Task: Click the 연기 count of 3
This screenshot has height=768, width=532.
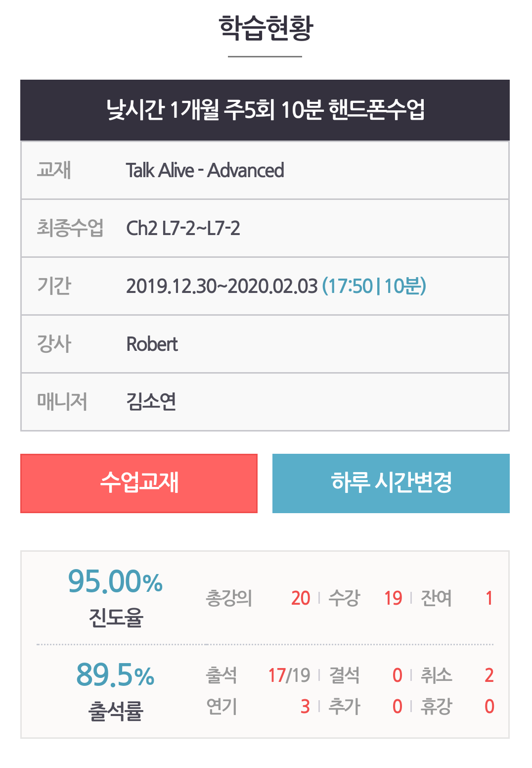Action: pyautogui.click(x=305, y=707)
